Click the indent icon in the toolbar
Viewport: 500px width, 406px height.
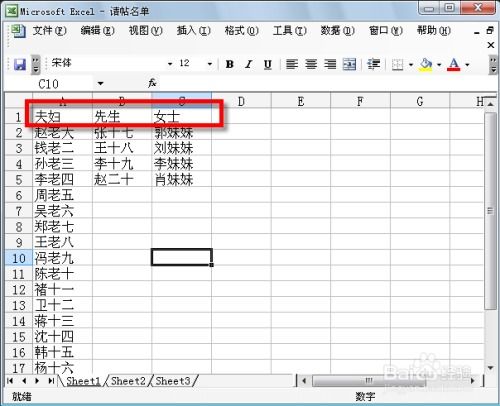click(374, 64)
